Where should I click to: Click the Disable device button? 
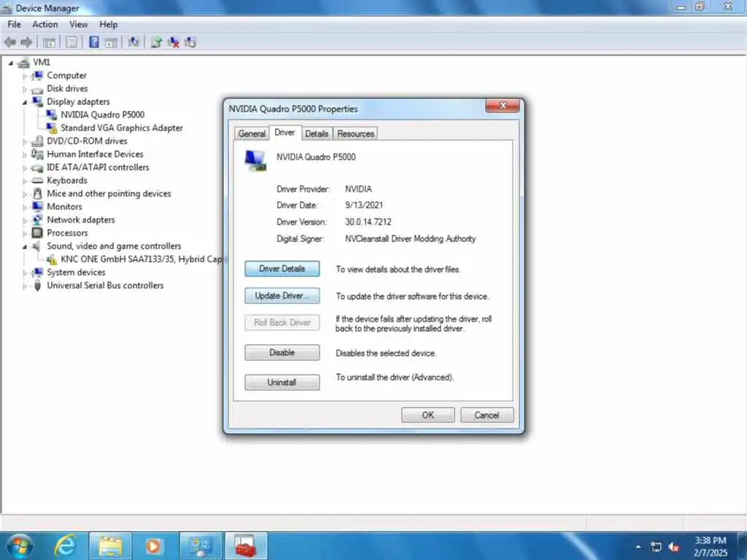point(282,352)
